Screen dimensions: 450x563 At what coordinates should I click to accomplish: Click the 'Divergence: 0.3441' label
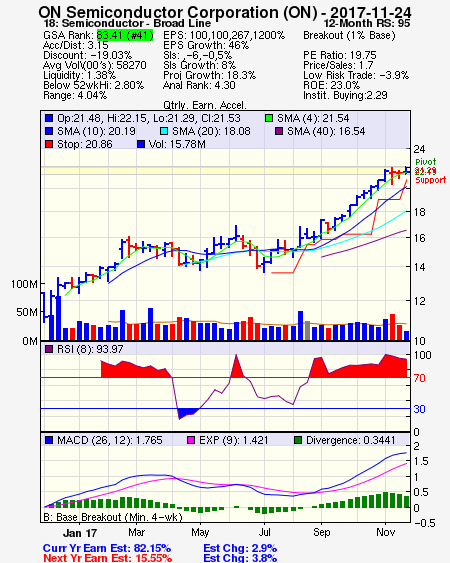click(351, 440)
